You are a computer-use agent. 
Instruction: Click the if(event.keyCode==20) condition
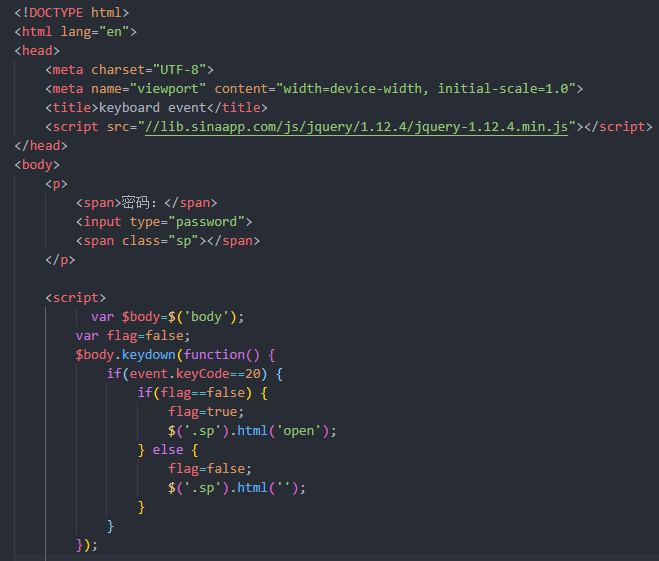195,374
